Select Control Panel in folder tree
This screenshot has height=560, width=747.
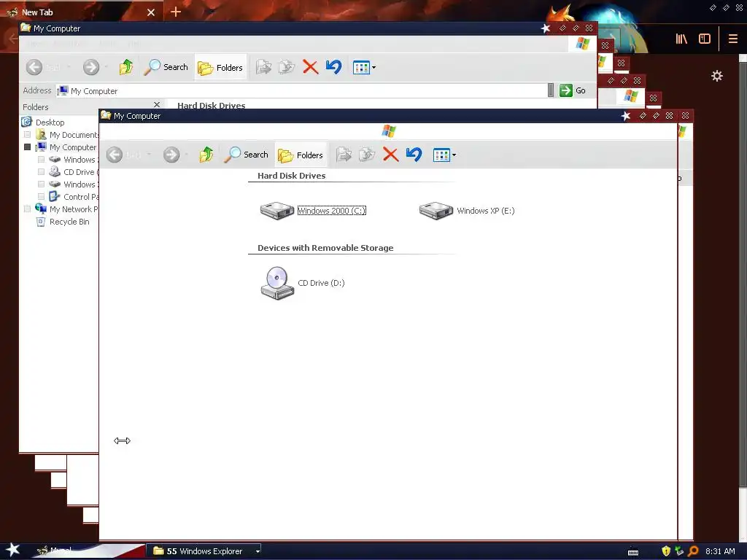click(x=74, y=197)
